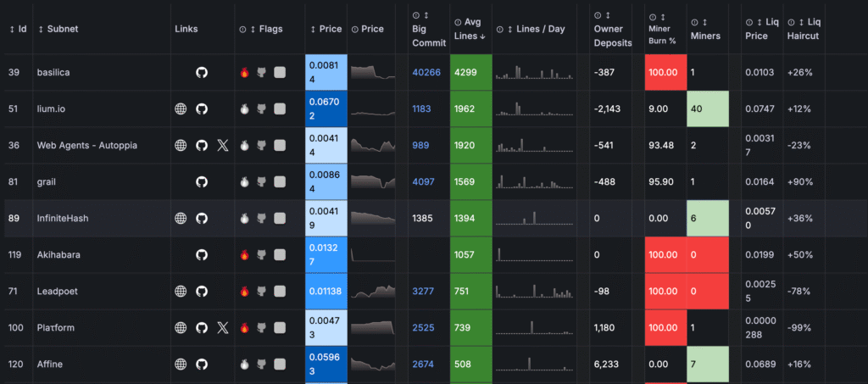
Task: Click the GitHub icon in the grail row
Action: click(x=202, y=182)
